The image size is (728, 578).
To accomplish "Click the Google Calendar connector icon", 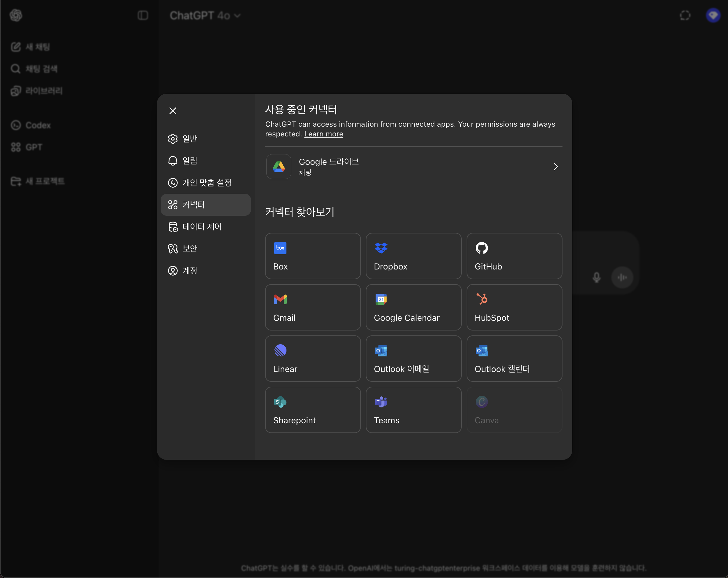I will [x=381, y=299].
